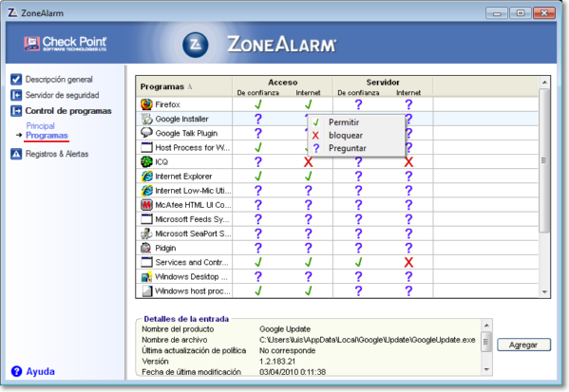This screenshot has height=392, width=569.
Task: Click the McAfee HTML UI icon
Action: point(146,205)
